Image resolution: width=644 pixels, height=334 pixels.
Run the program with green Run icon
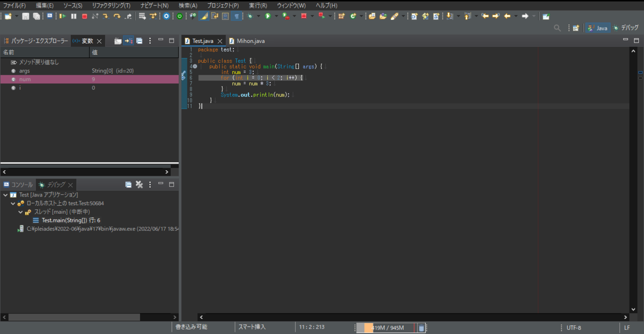click(267, 16)
